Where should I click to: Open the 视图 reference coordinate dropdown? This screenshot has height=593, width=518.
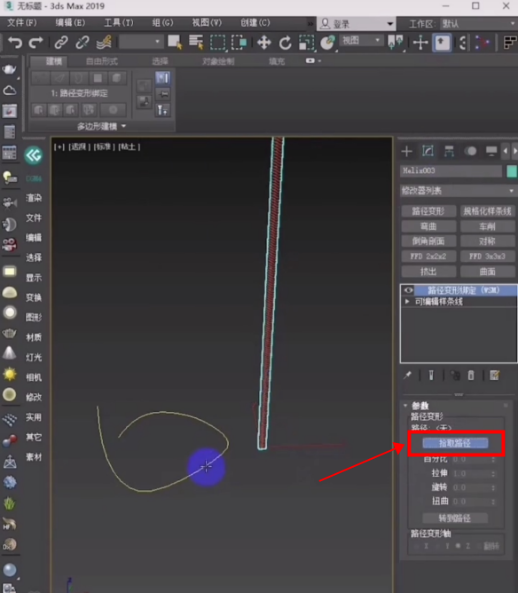pyautogui.click(x=361, y=40)
